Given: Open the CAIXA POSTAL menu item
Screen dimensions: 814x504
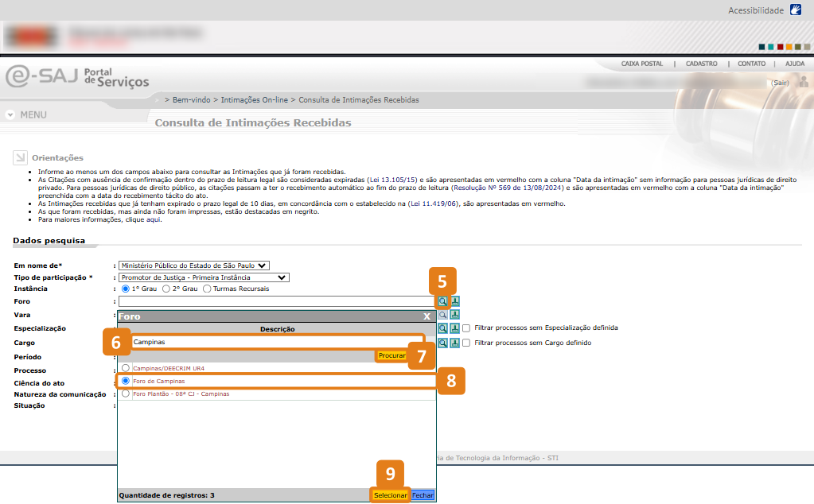Looking at the screenshot, I should coord(641,64).
